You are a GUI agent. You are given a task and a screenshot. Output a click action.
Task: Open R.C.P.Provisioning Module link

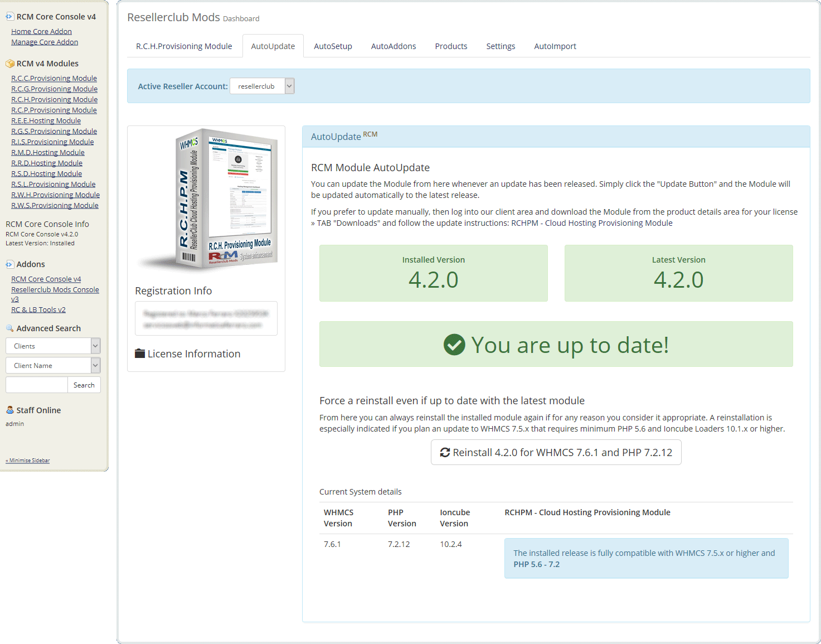coord(54,110)
